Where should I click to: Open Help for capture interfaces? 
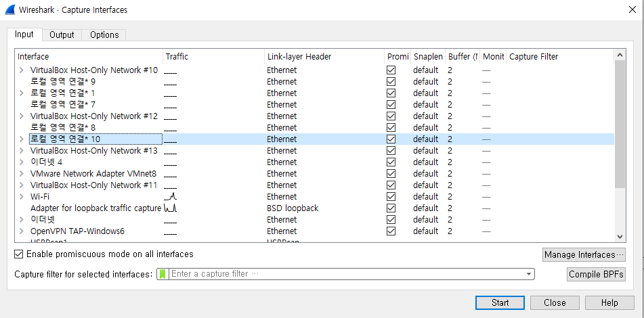pyautogui.click(x=609, y=303)
